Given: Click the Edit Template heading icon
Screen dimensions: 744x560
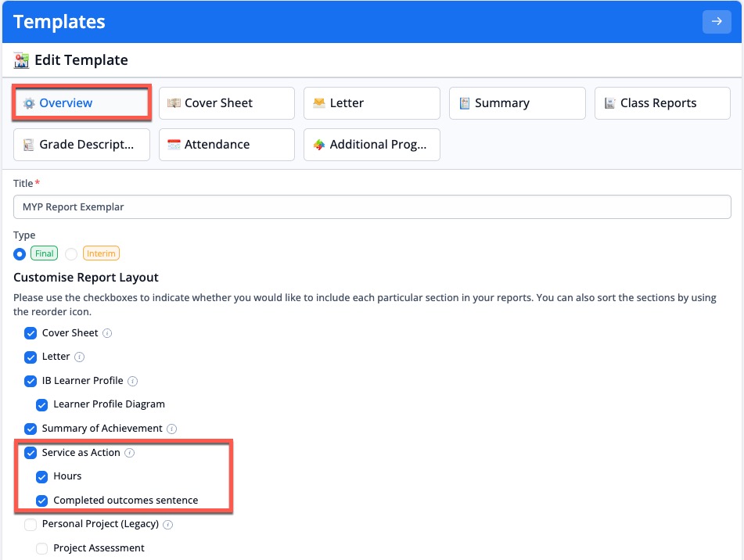Looking at the screenshot, I should (x=22, y=60).
